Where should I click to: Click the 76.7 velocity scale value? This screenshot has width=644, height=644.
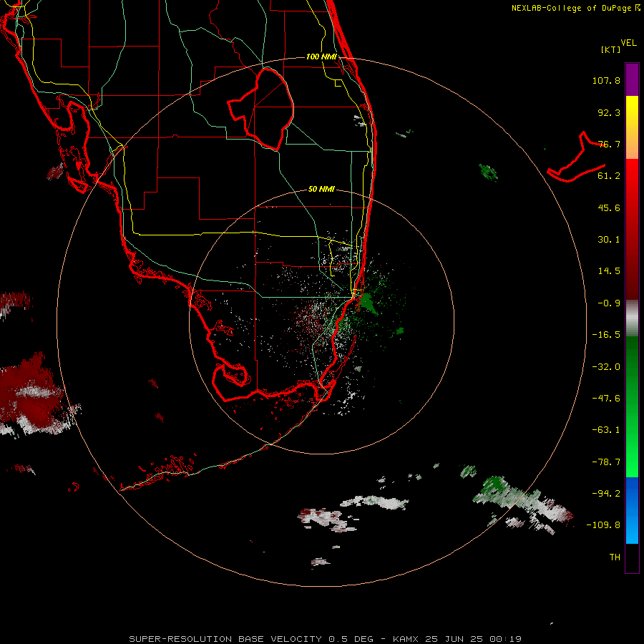(x=609, y=144)
